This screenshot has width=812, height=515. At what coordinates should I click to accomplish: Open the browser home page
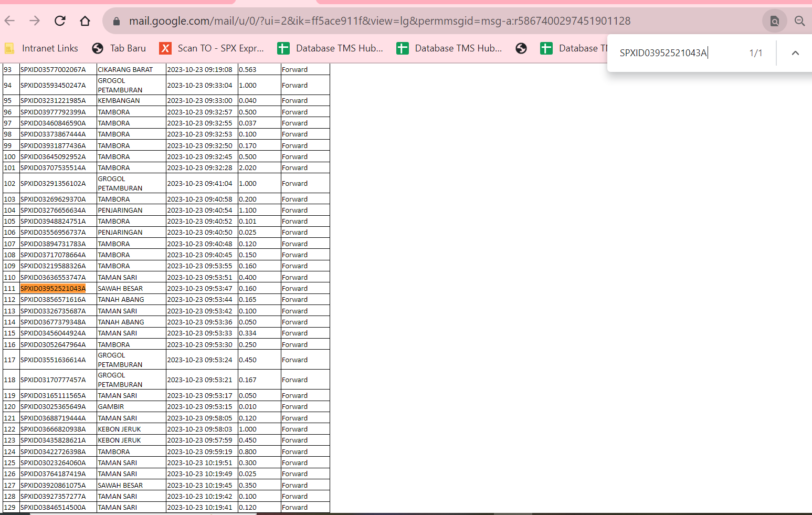pyautogui.click(x=85, y=21)
